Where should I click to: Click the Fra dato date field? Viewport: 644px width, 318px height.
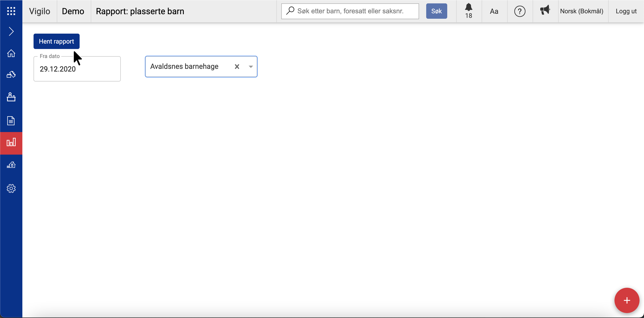(x=77, y=69)
